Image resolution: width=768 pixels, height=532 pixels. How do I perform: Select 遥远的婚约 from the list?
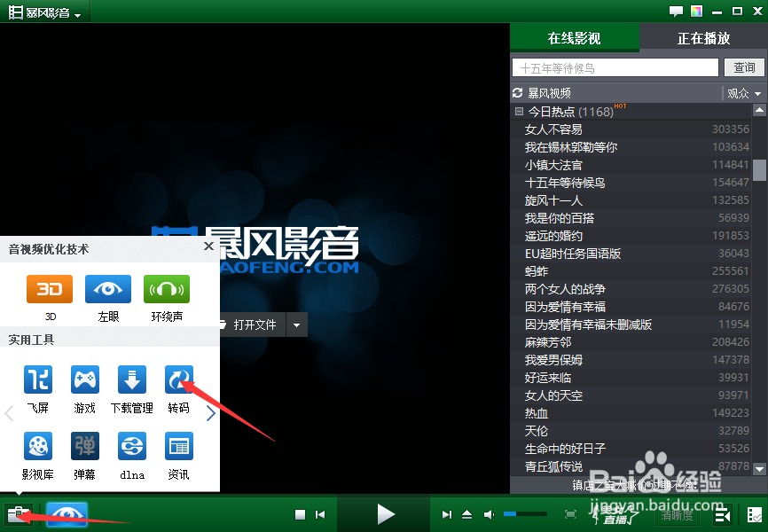631,236
